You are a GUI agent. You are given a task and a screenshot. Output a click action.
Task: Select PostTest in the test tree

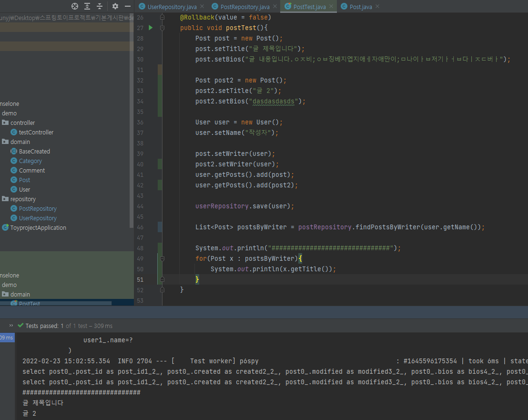pyautogui.click(x=29, y=304)
